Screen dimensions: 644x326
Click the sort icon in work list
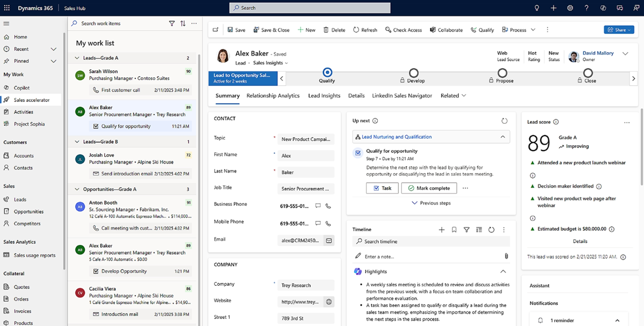[x=183, y=24]
